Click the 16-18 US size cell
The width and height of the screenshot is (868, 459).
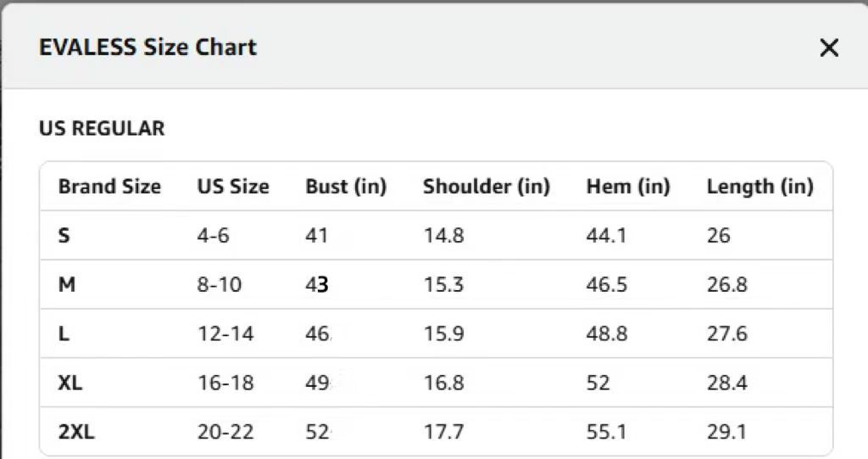pos(225,383)
